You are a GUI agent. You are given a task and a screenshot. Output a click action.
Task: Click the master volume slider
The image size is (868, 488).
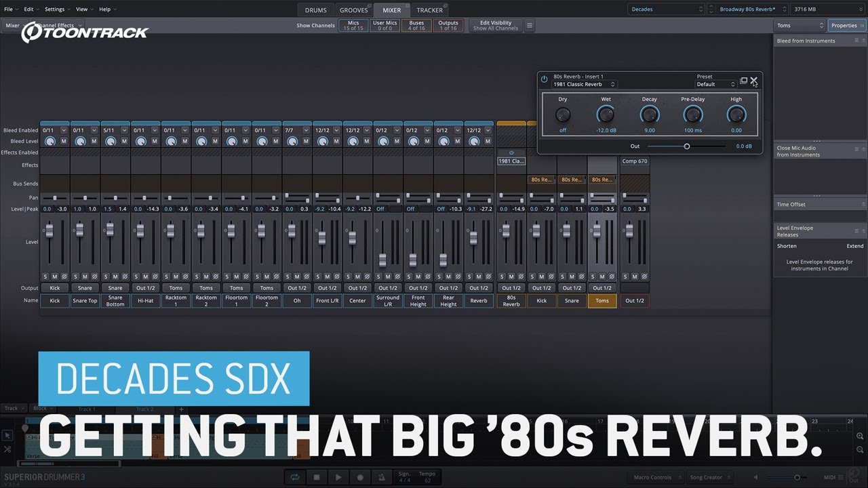pos(787,477)
